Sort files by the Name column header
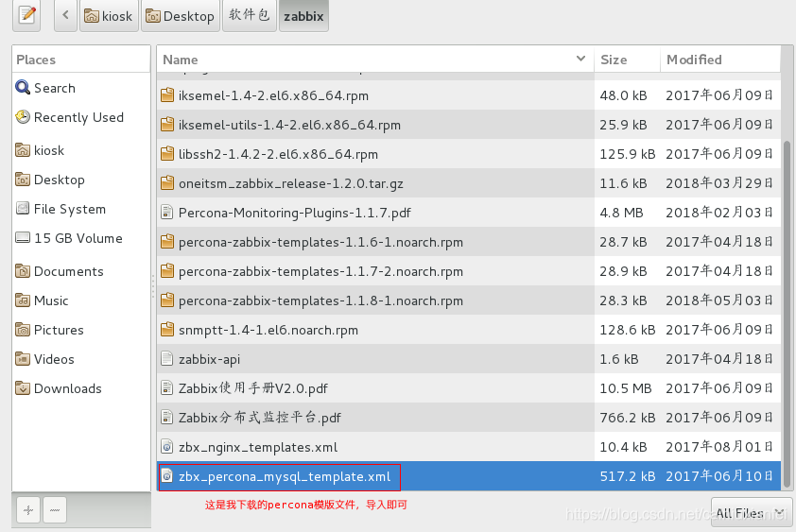Viewport: 796px width, 532px height. (375, 60)
